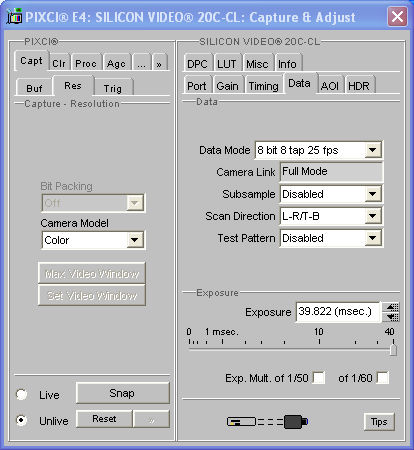Click the exposure slider thumb

click(393, 349)
